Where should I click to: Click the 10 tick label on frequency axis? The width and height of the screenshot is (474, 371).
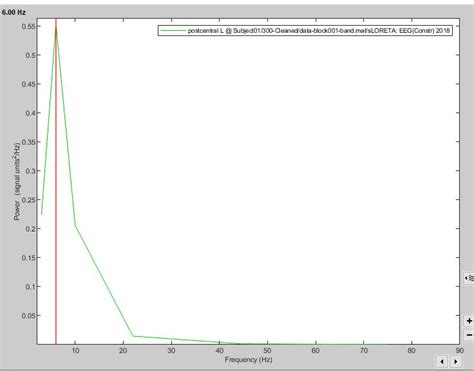click(x=75, y=350)
